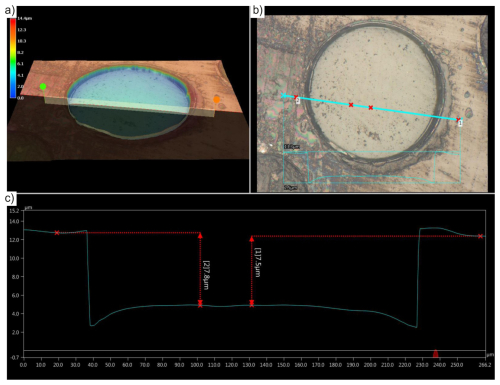
Task: Click the cyan X endpoint of the profile line
Action: tap(284, 96)
